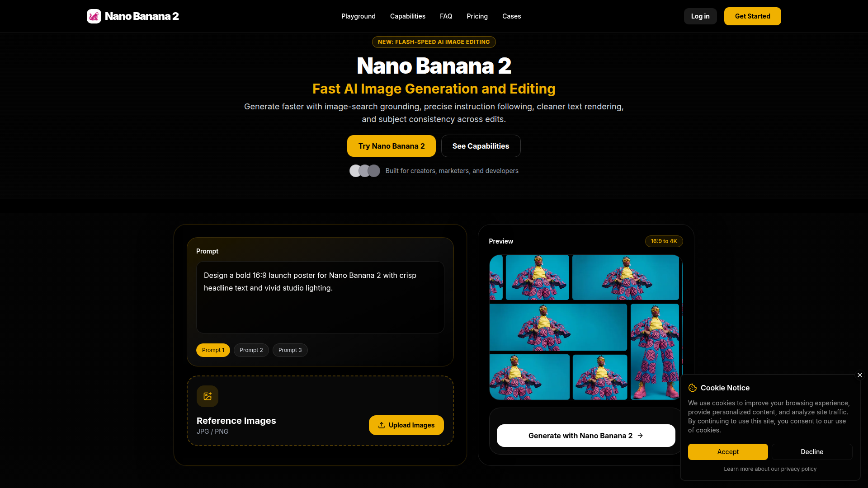
Task: Click the tall full-body preview thumbnail
Action: click(x=655, y=352)
